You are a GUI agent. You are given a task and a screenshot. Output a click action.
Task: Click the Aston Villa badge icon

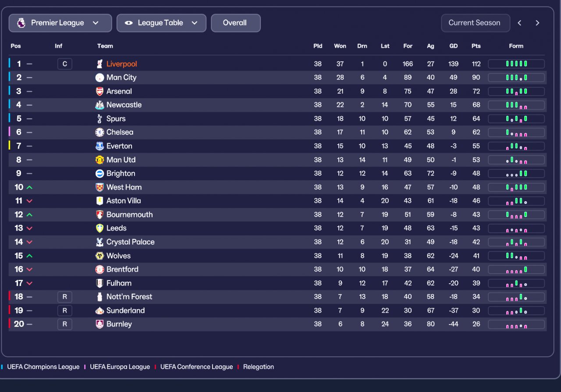pyautogui.click(x=99, y=201)
